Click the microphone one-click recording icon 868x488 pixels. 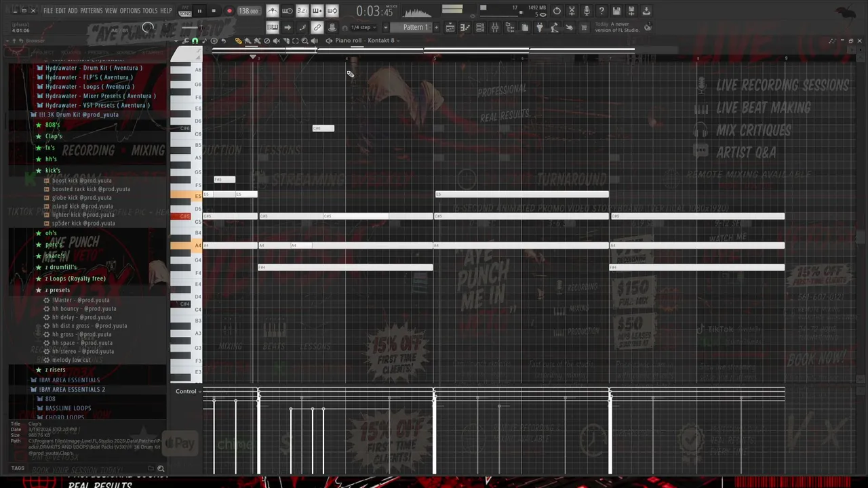click(x=587, y=11)
